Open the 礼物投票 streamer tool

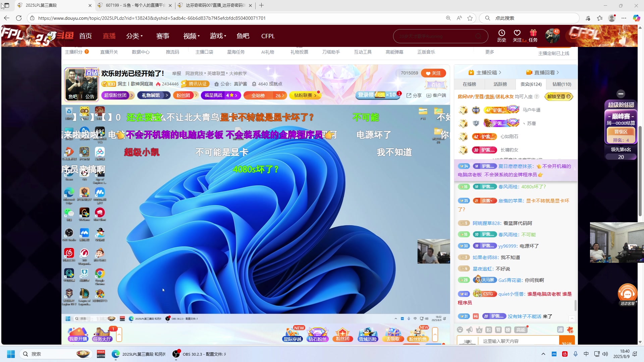tap(299, 52)
